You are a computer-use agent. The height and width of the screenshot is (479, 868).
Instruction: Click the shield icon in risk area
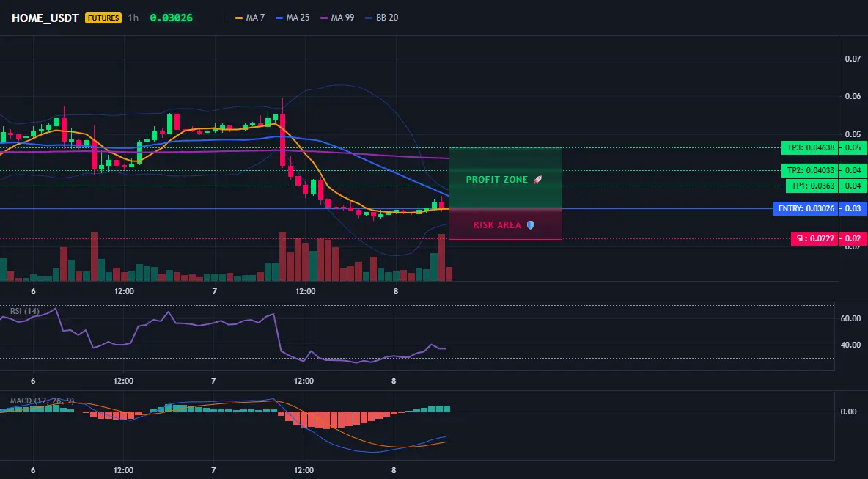530,224
